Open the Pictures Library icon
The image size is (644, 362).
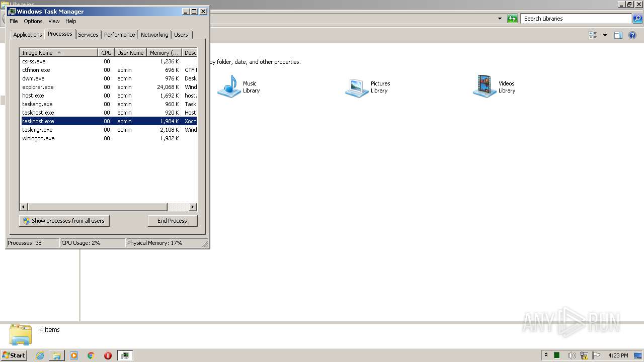coord(357,86)
